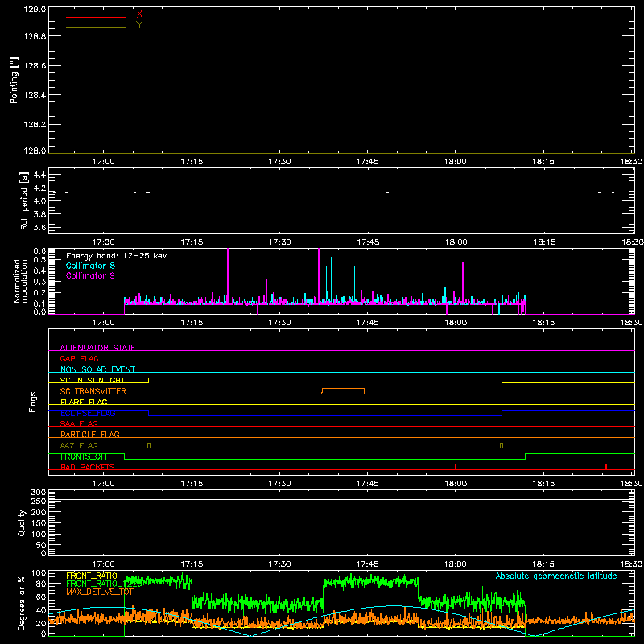This screenshot has width=644, height=644.
Task: Click the 18:15 time label under Quality plot
Action: coord(543,564)
